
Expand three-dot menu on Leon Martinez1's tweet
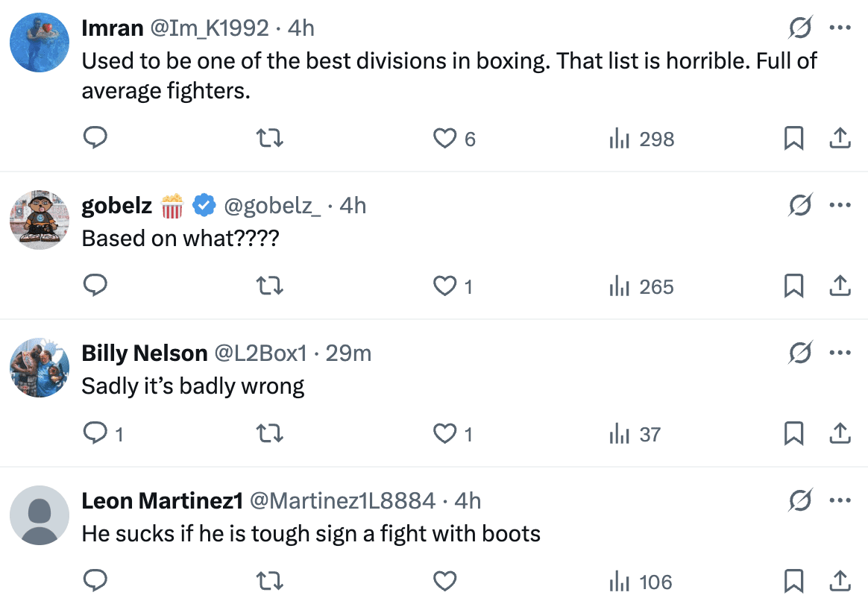pos(840,500)
